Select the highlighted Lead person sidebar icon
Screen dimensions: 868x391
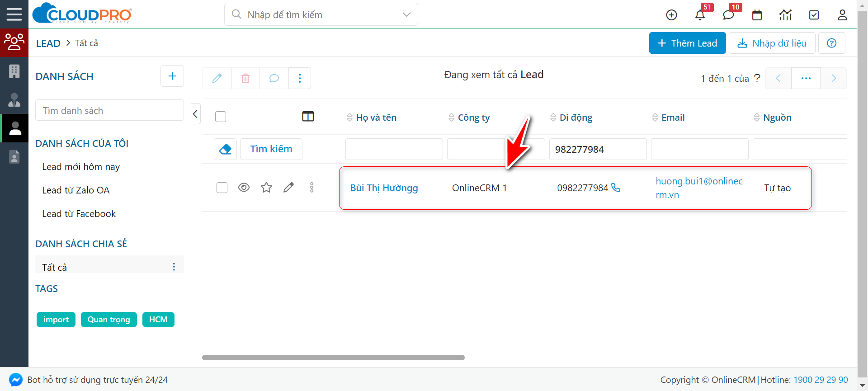pos(15,128)
